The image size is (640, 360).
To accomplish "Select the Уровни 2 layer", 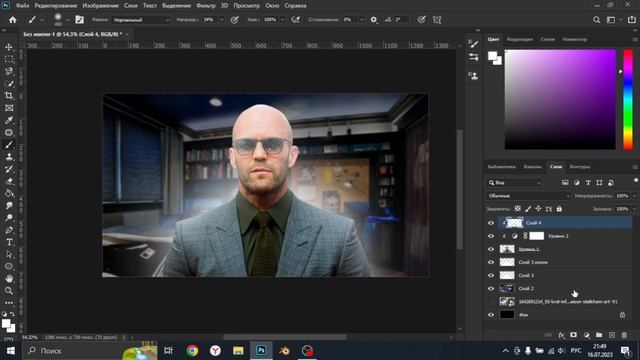I will [559, 236].
